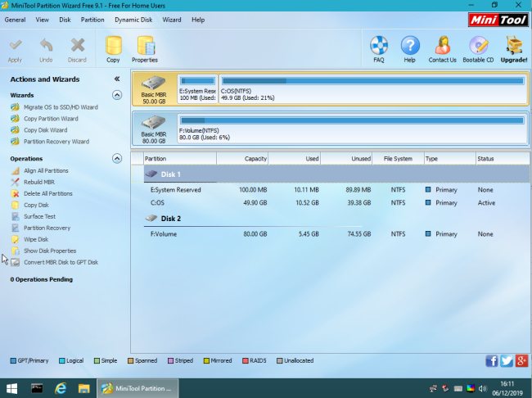Open the Google Plus share icon
Image resolution: width=532 pixels, height=398 pixels.
521,360
